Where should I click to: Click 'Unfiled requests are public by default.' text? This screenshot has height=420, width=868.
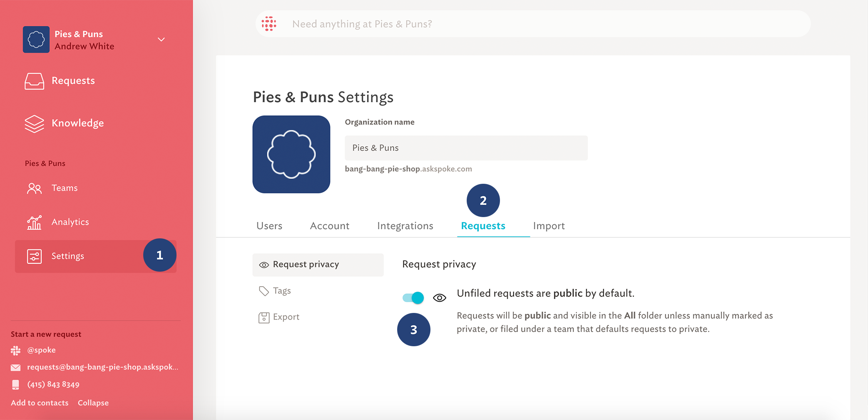pos(545,293)
